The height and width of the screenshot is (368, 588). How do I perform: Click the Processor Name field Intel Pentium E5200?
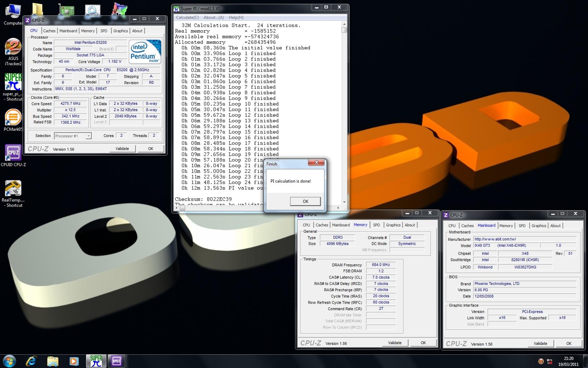point(90,43)
